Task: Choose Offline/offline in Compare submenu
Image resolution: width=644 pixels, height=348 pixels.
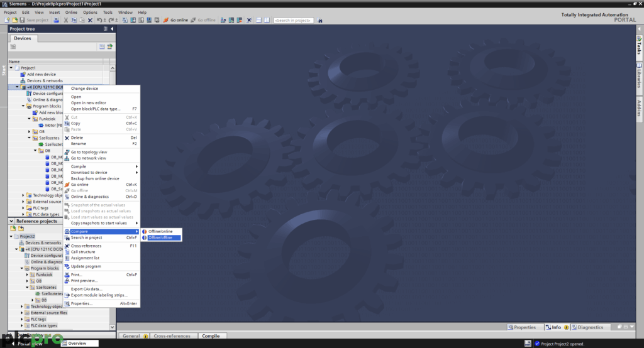Action: pos(161,237)
